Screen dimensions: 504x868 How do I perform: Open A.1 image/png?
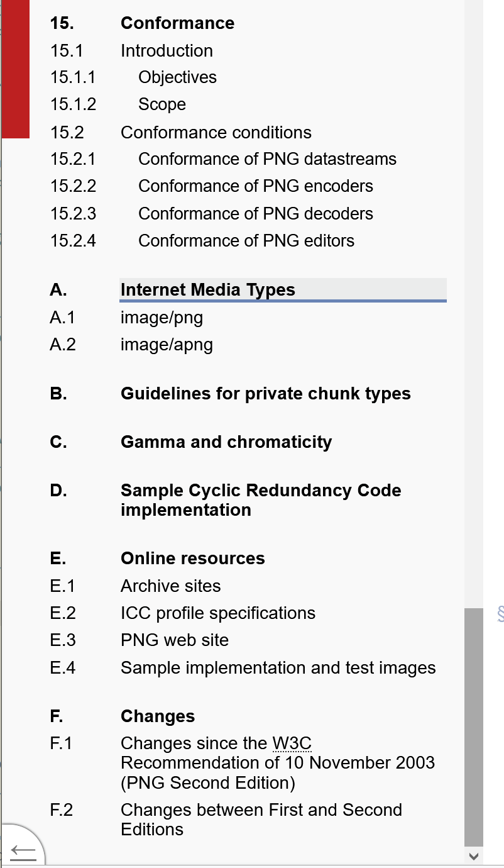click(162, 318)
